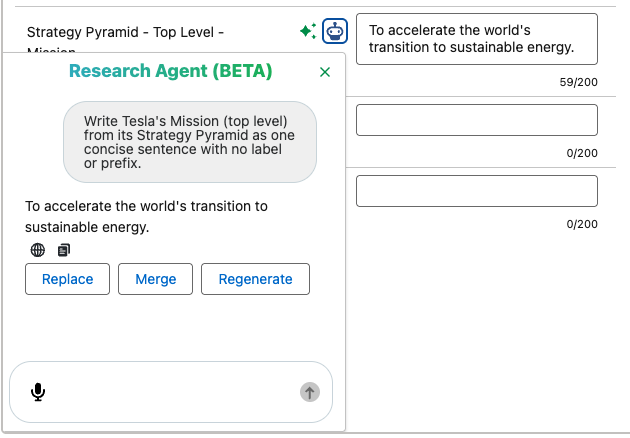Click the Strategy Pyramid - Top Level label

pyautogui.click(x=125, y=32)
